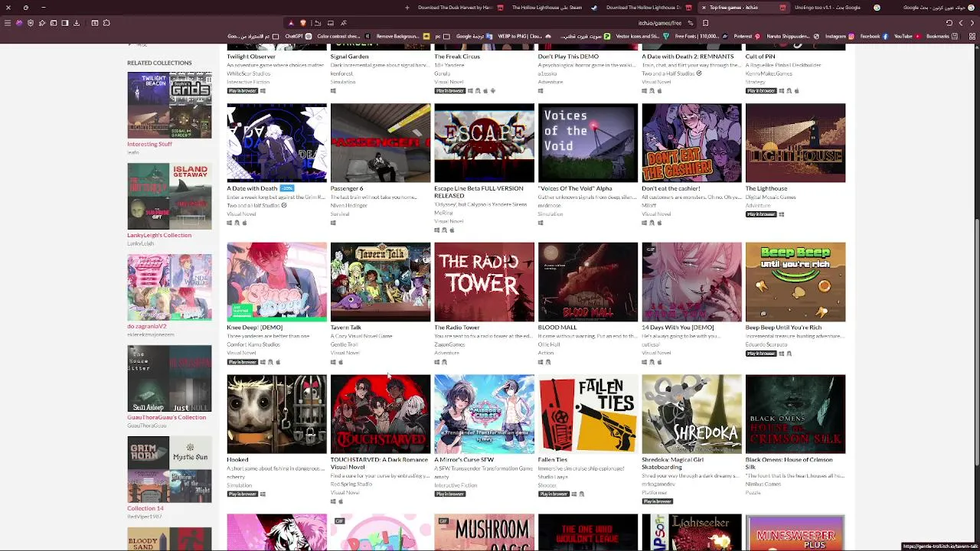This screenshot has width=980, height=551.
Task: Open the WEBP to PNG bookmark
Action: [525, 36]
